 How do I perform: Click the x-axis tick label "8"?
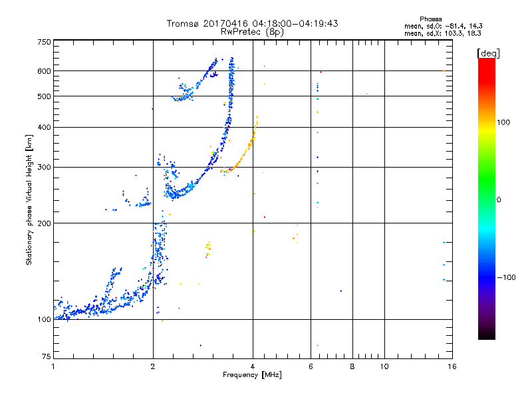(x=352, y=366)
